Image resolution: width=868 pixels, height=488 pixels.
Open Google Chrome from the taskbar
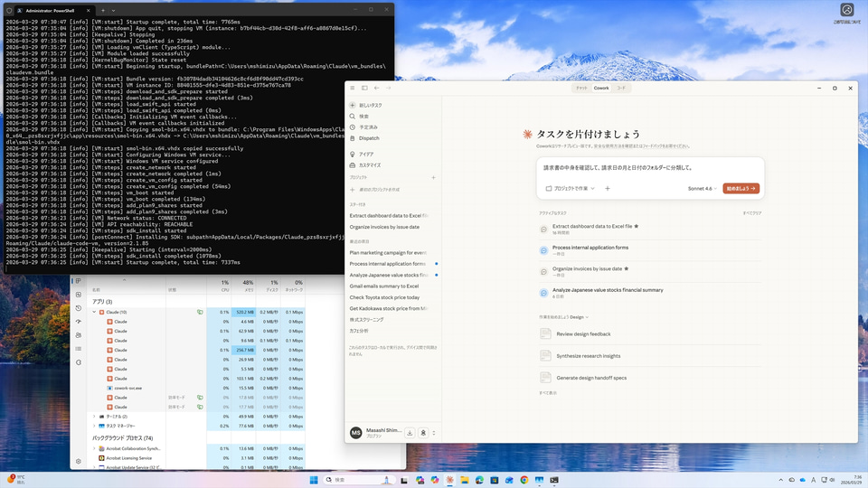[524, 480]
